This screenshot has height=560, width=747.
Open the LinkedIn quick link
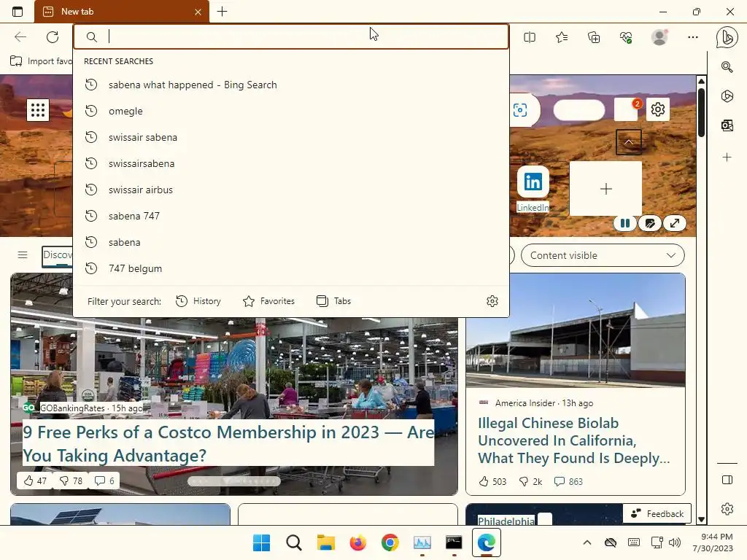click(x=533, y=189)
